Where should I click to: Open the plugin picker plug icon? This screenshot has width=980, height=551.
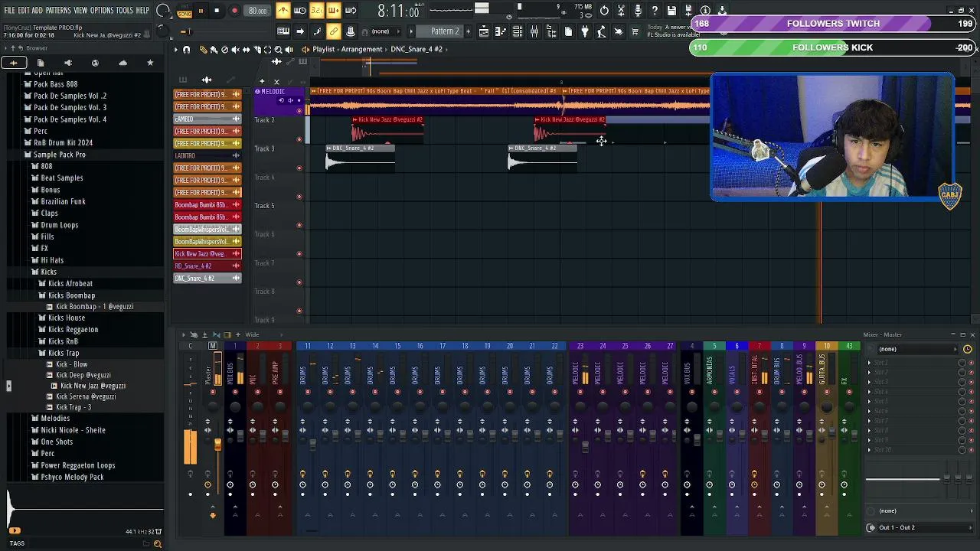[585, 31]
